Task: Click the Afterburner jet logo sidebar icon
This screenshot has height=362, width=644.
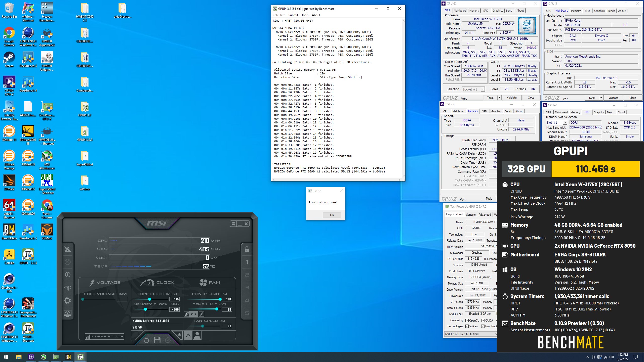Action: pos(68,249)
